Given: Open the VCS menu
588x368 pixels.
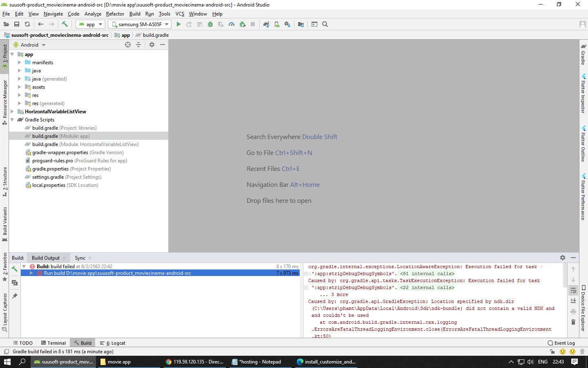Looking at the screenshot, I should click(180, 14).
